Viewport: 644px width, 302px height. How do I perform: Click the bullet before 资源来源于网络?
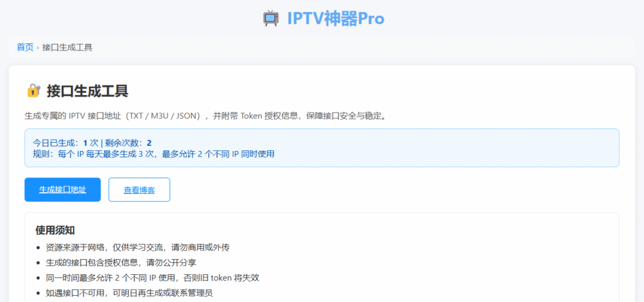coord(40,248)
